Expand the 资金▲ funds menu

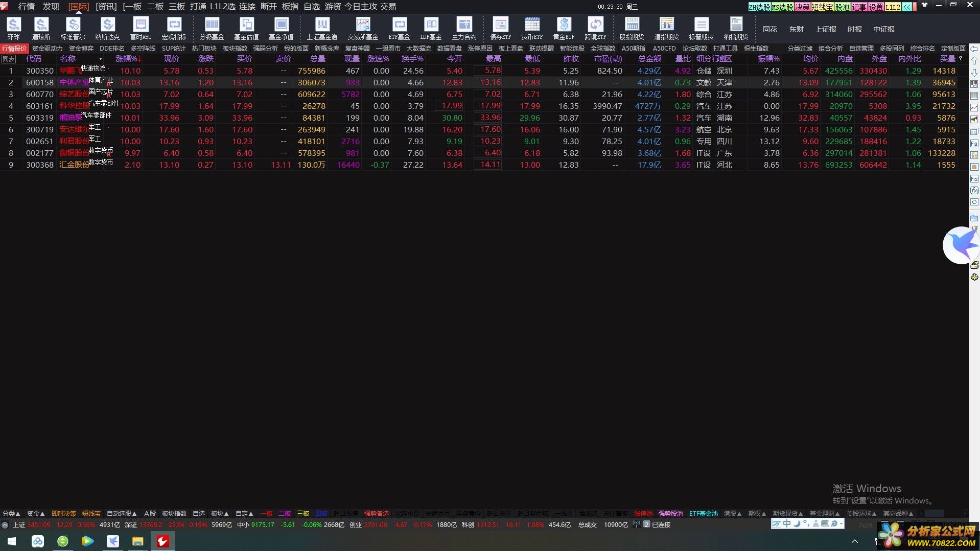36,513
